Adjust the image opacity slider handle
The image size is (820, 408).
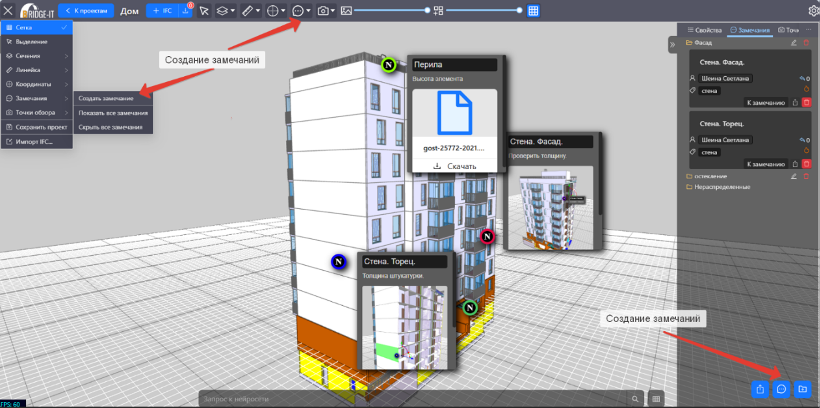pos(427,10)
